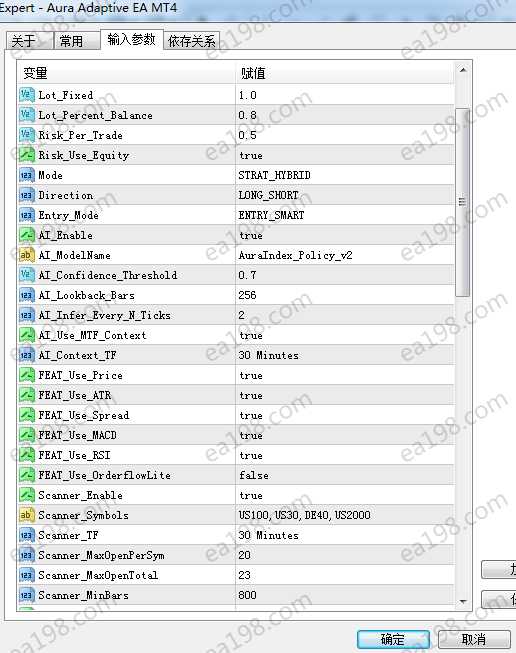Open AI_Context_TF 30 Minutes dropdown
The height and width of the screenshot is (653, 516).
(345, 355)
